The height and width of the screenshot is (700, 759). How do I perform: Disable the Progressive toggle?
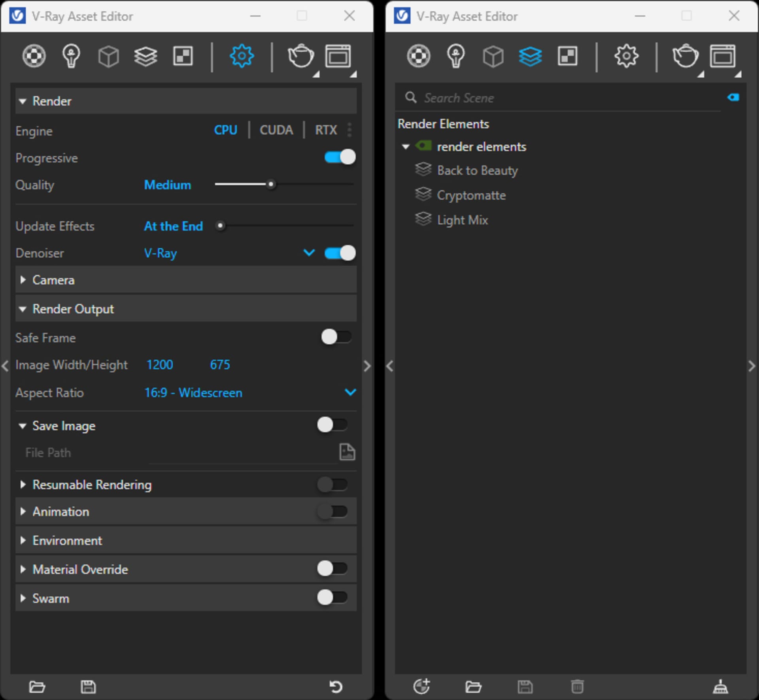(340, 157)
